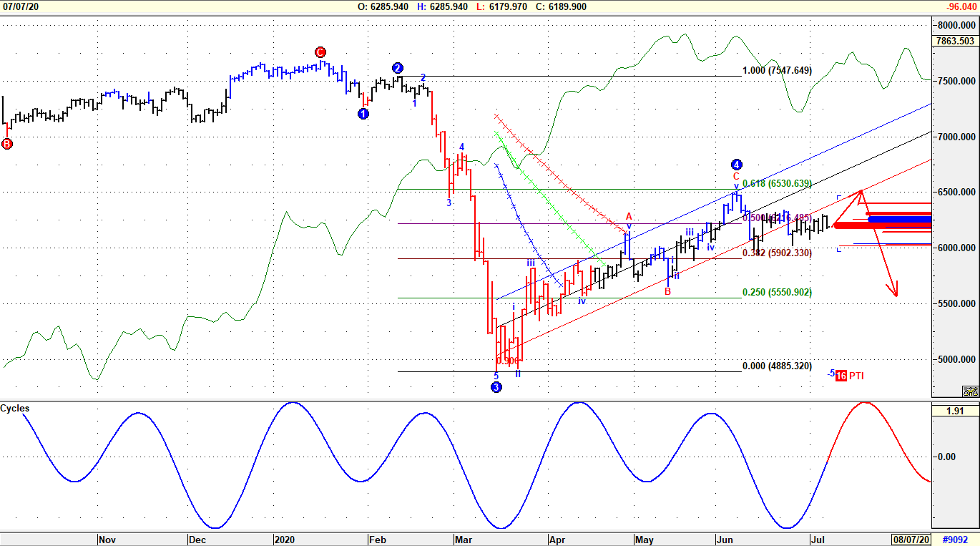Screen dimensions: 980x546
Task: Click the 1.91 Cycles value box
Action: pyautogui.click(x=956, y=411)
